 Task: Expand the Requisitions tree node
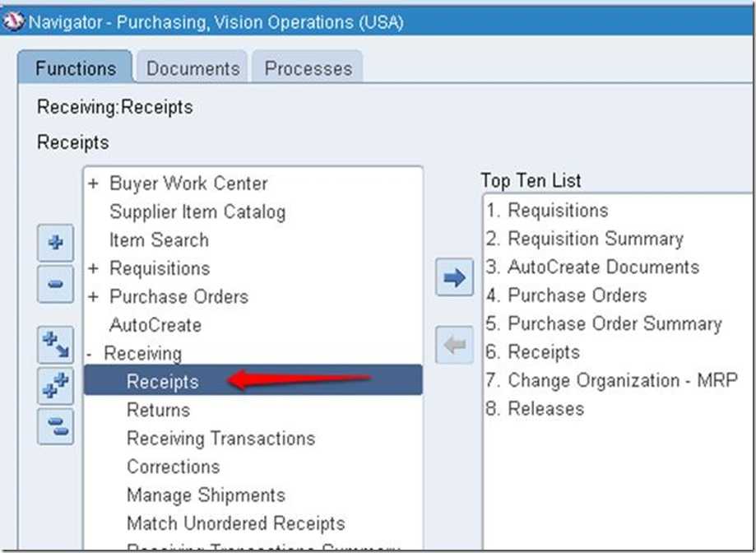pos(93,268)
